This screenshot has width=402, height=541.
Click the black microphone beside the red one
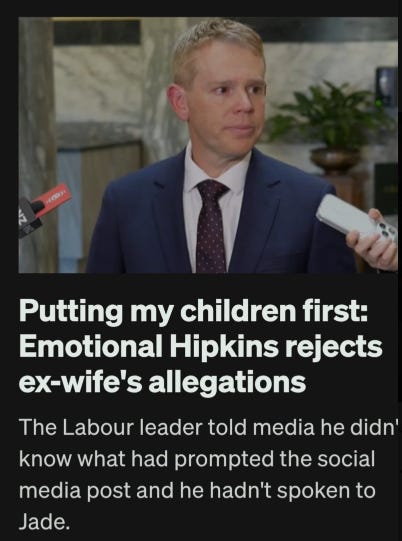click(29, 218)
